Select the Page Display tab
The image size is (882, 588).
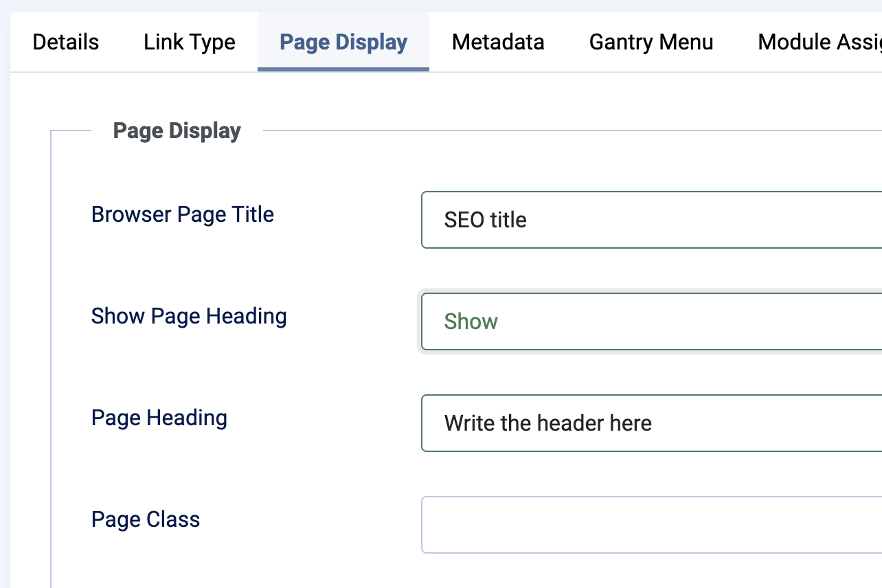[x=343, y=42]
